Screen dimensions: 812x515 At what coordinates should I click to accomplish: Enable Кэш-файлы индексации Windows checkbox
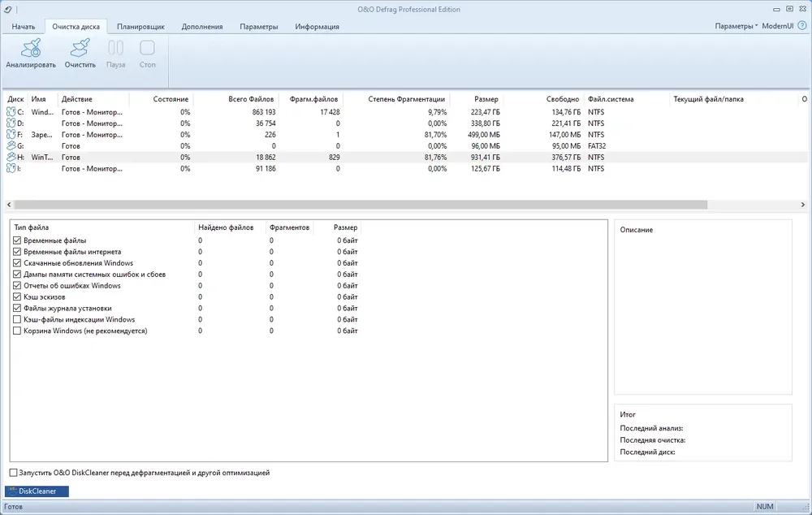pos(17,320)
